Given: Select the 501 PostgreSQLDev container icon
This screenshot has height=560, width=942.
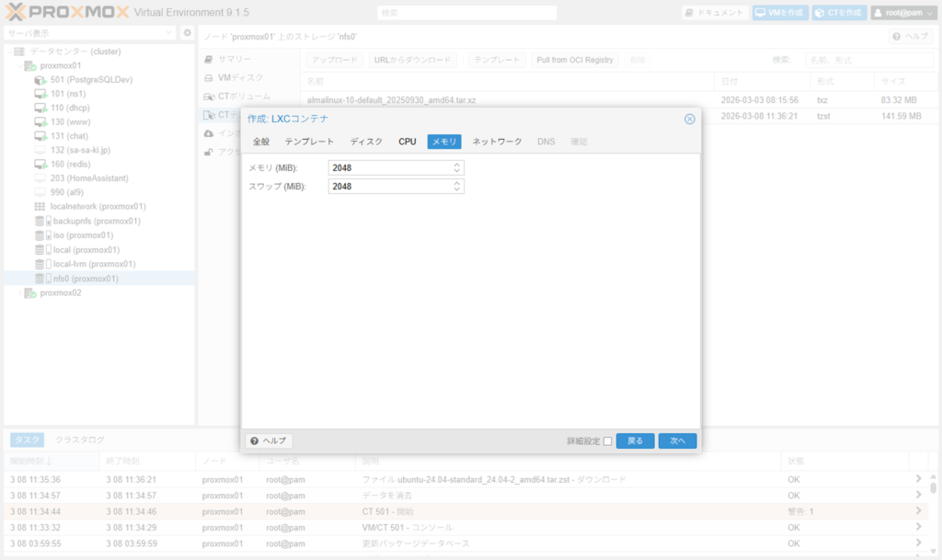Looking at the screenshot, I should point(41,80).
